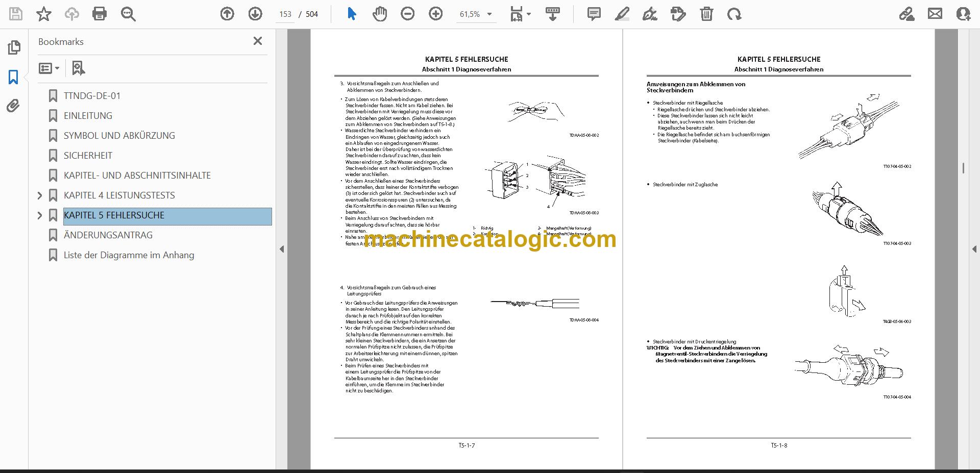Image resolution: width=980 pixels, height=473 pixels.
Task: Click the page number input field
Action: tap(285, 14)
